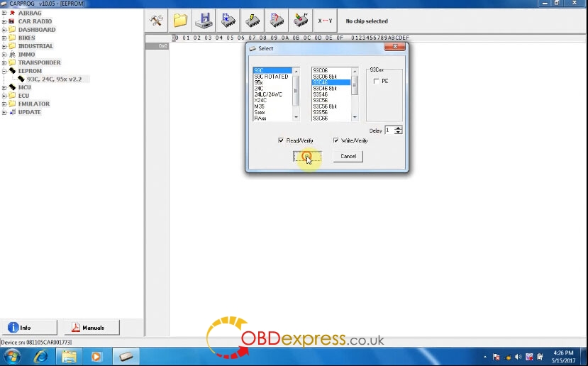Click the volume speaker tray icon
Screen dimensions: 588x366
point(518,357)
